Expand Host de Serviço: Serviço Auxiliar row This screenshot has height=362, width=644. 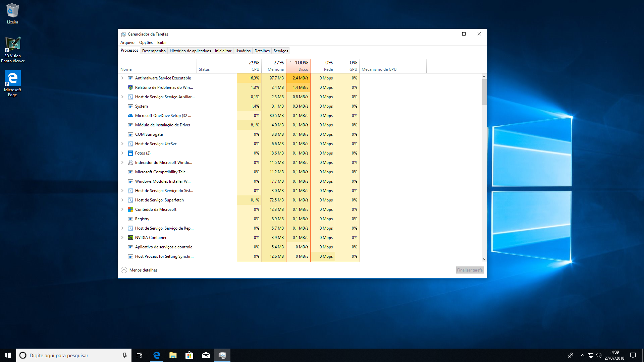click(x=122, y=97)
